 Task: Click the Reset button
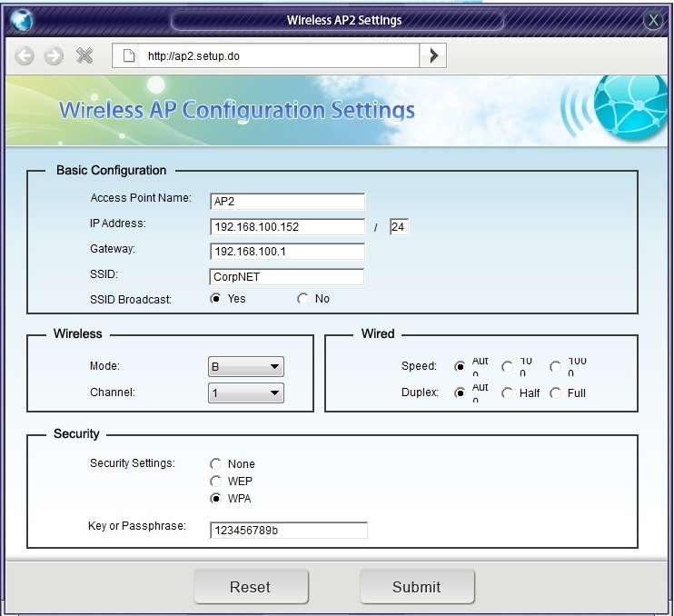tap(251, 587)
